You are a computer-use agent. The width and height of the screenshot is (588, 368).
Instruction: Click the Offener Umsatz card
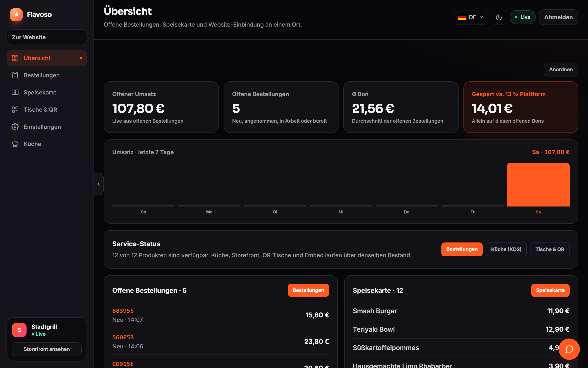tap(161, 107)
